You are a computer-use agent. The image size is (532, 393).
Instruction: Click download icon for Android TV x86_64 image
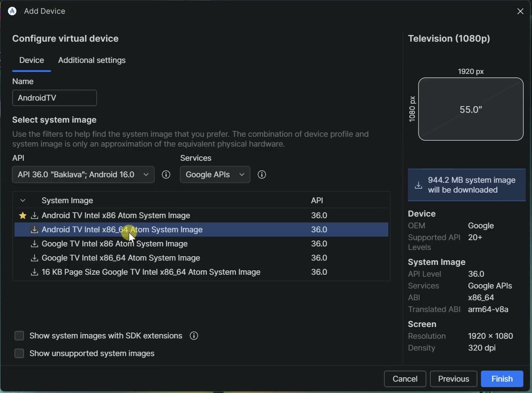(35, 230)
